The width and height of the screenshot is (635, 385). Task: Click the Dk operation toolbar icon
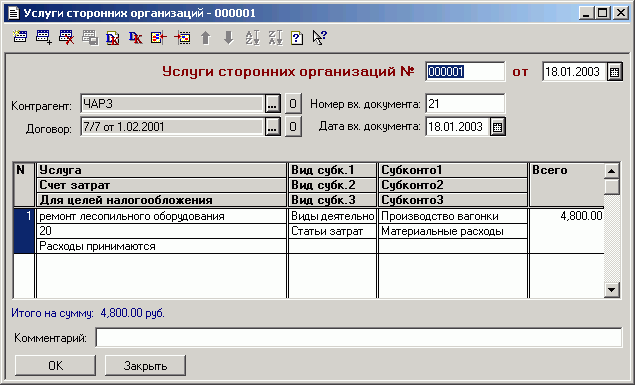point(136,38)
